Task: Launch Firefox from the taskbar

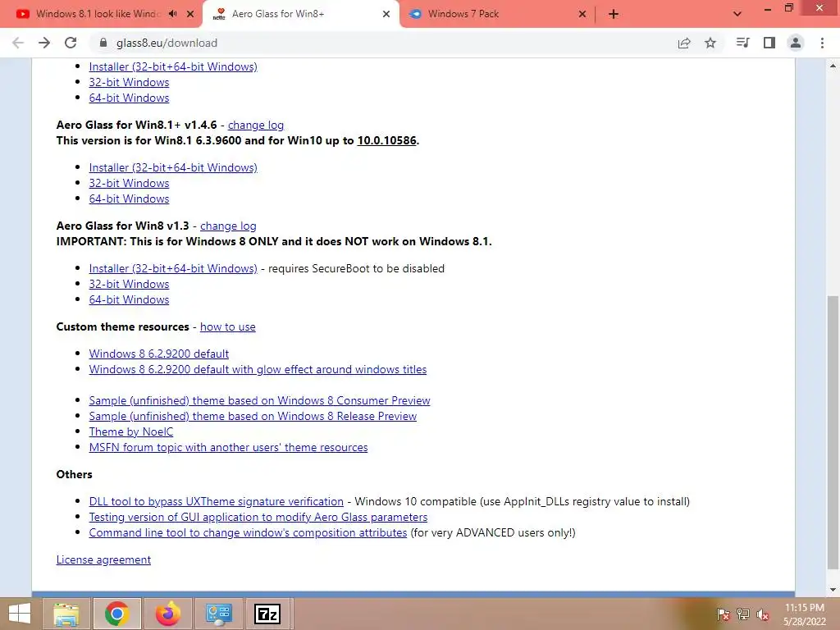Action: coord(167,614)
